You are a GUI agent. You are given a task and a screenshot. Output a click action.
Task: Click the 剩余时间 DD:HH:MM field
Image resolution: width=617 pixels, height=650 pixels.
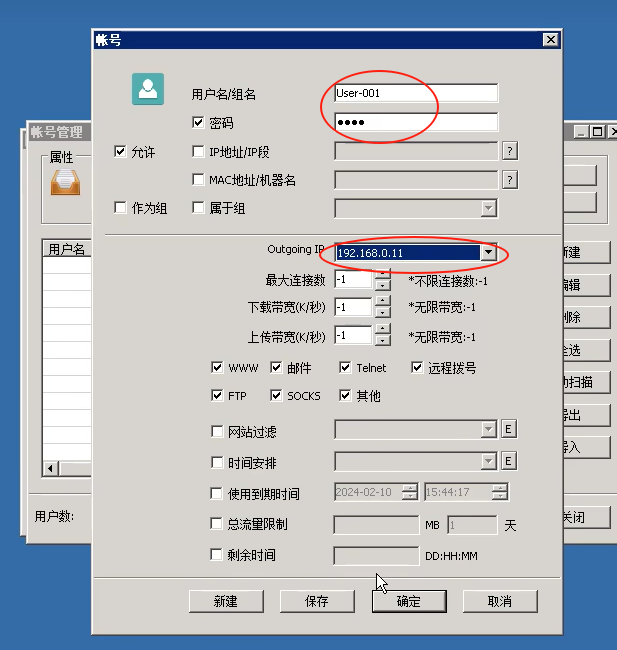(376, 556)
